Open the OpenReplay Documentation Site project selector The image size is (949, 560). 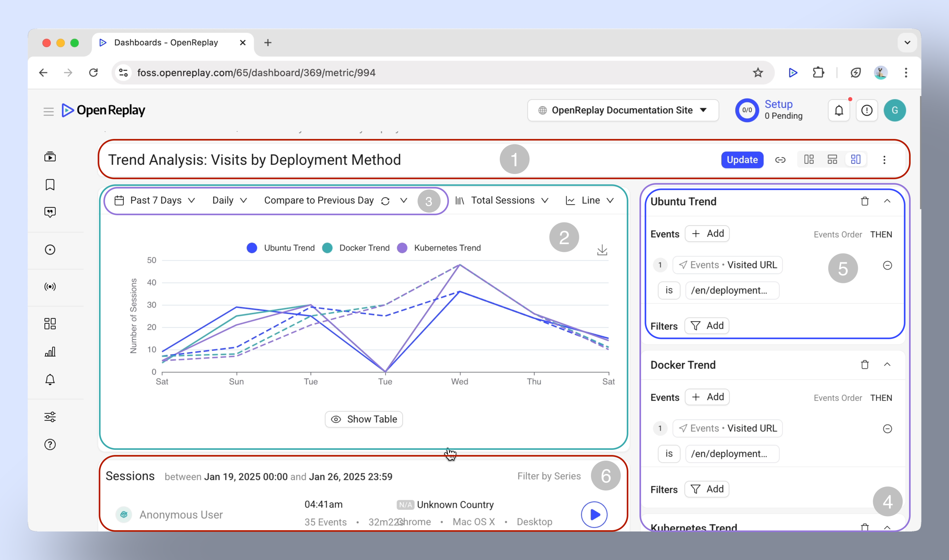tap(623, 110)
